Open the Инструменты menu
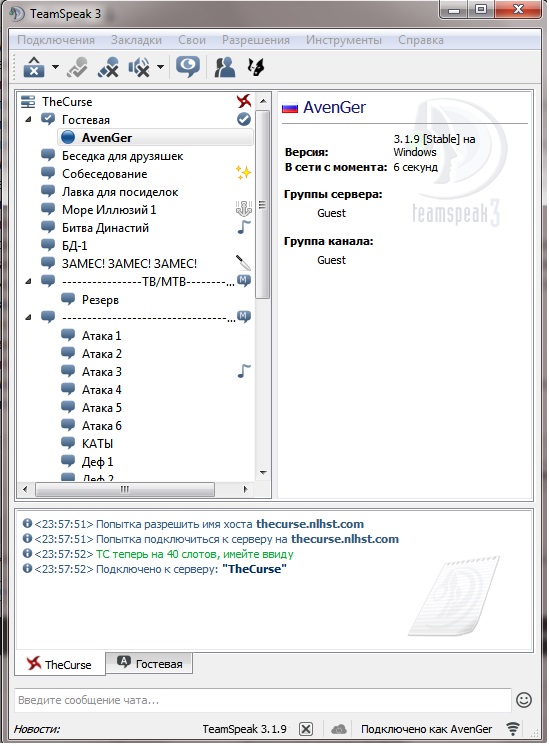The height and width of the screenshot is (746, 549). coord(343,40)
